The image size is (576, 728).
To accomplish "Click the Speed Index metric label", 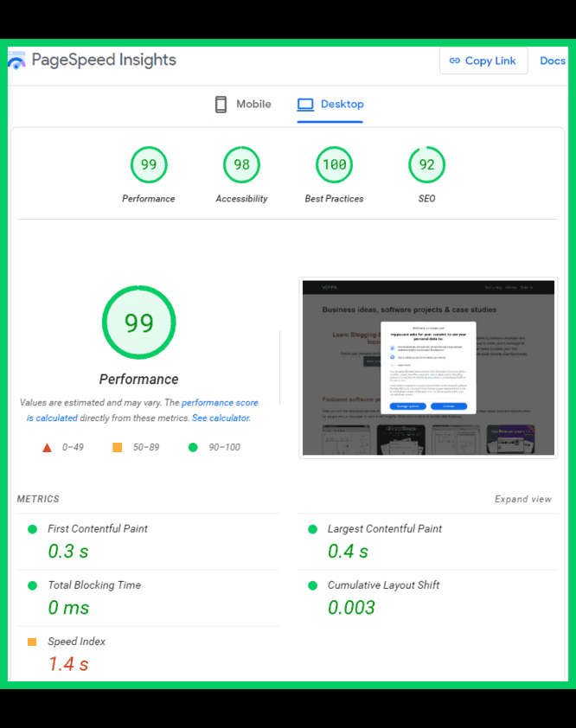I will click(77, 642).
